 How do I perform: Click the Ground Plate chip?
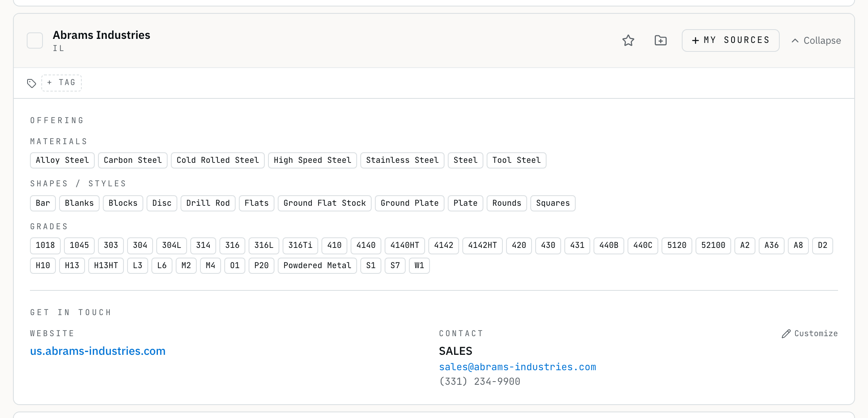tap(410, 203)
